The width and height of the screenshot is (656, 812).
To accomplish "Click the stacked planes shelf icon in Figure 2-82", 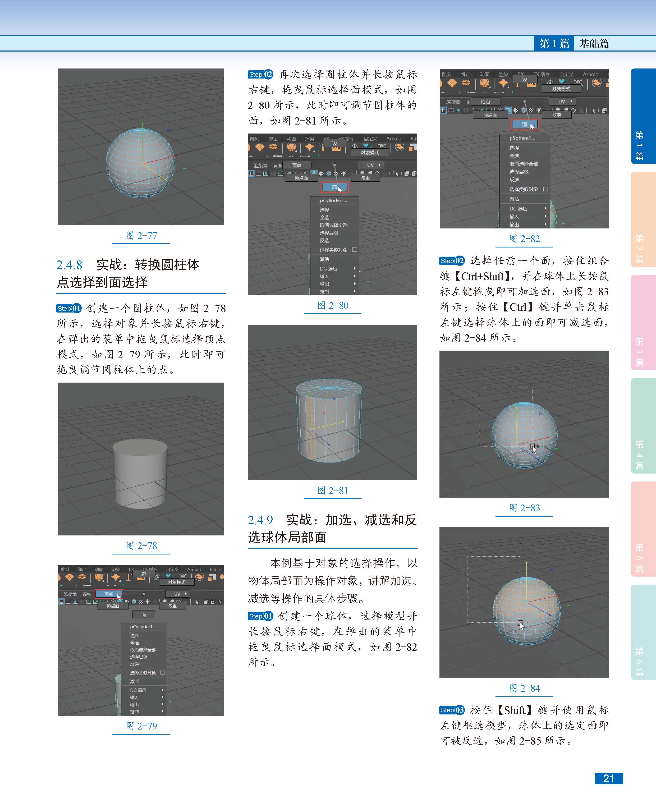I will coord(597,83).
